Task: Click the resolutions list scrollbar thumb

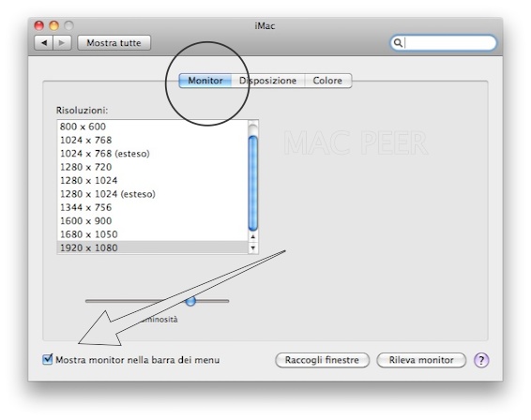Action: 253,183
